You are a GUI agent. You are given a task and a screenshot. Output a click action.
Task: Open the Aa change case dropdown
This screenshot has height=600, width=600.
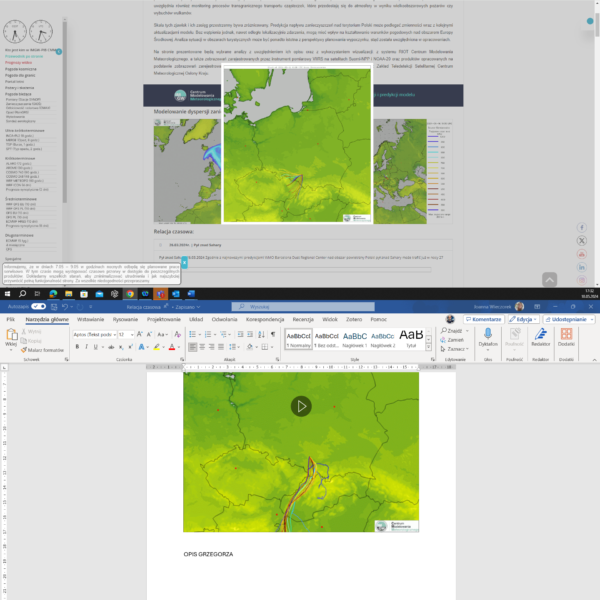point(163,334)
